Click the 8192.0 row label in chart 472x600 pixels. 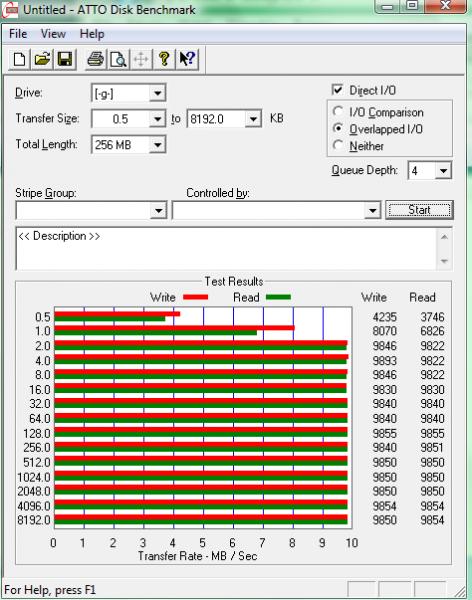pos(34,520)
